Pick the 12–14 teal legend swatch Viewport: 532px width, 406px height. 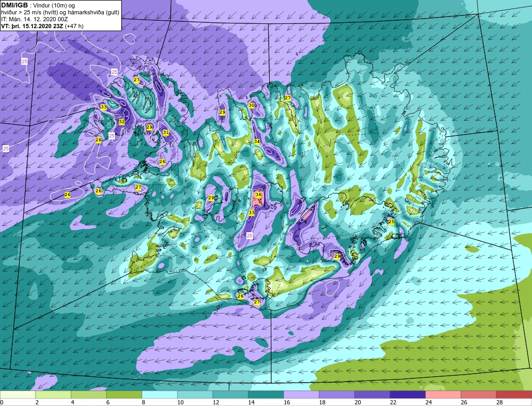pyautogui.click(x=230, y=394)
